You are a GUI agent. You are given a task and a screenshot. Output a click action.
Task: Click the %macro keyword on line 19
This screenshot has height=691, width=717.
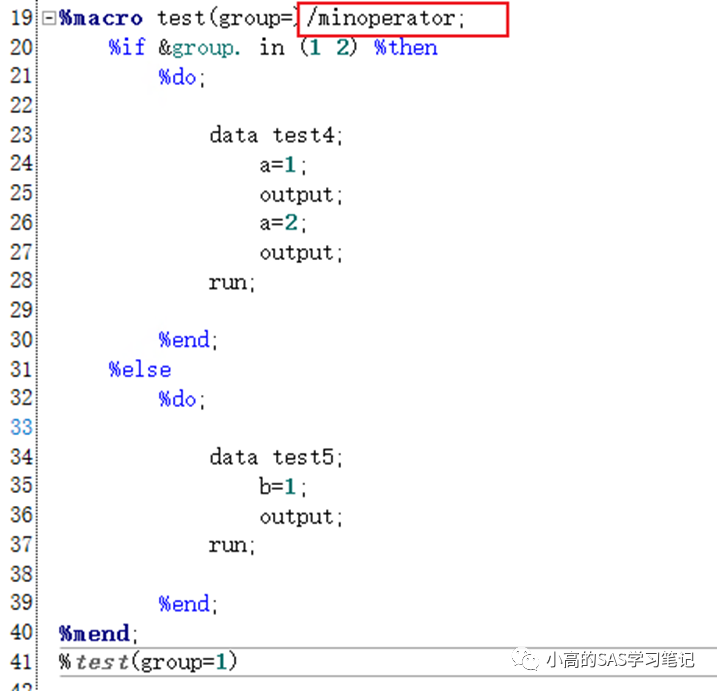[x=101, y=18]
